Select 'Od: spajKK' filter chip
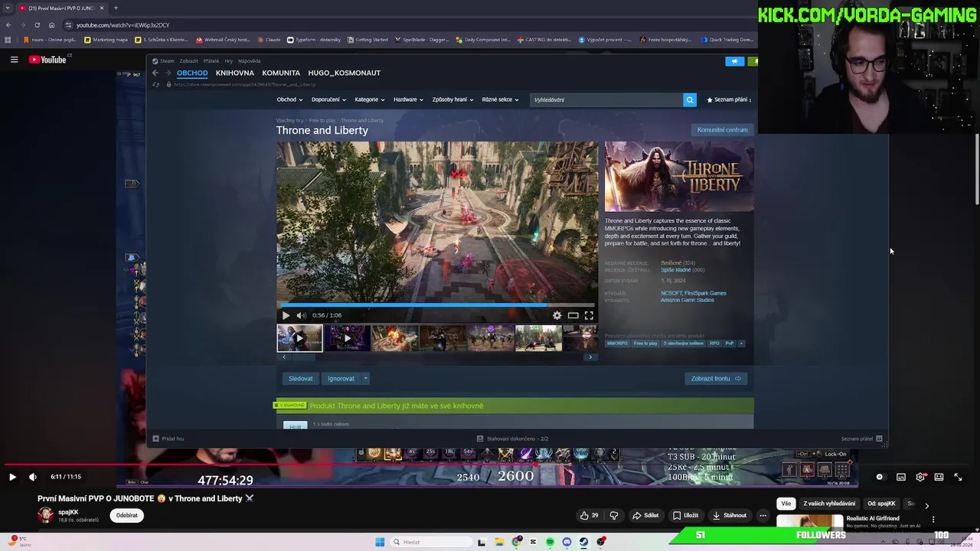Image resolution: width=980 pixels, height=551 pixels. click(x=881, y=504)
